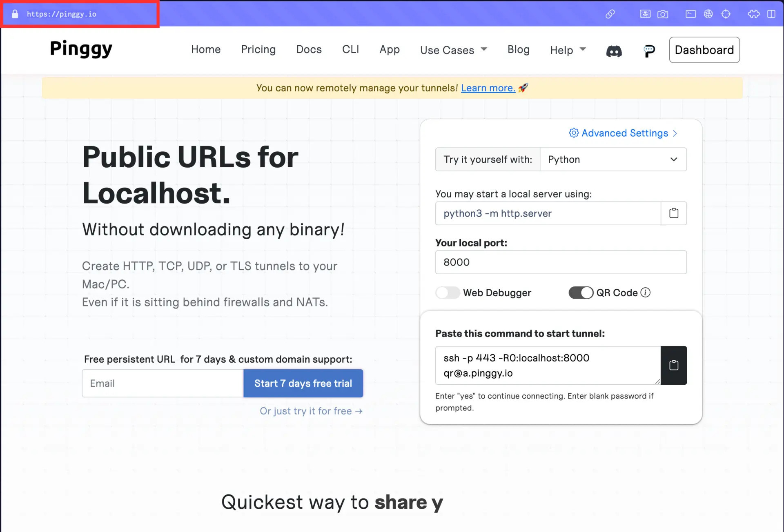Viewport: 784px width, 532px height.
Task: Click the 'Try it yourself with:' label
Action: (488, 159)
